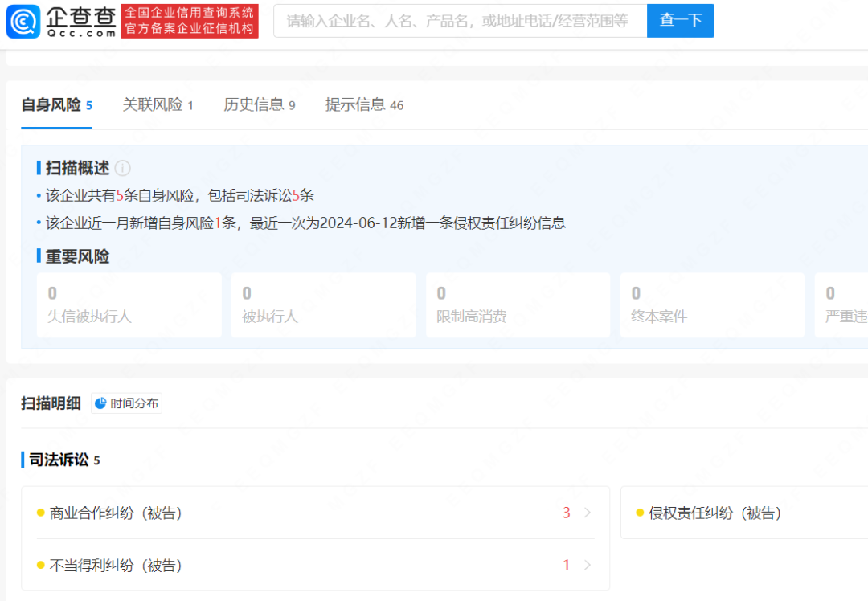Open the 被执行人 risk card
Viewport: 868px width, 601px height.
323,305
